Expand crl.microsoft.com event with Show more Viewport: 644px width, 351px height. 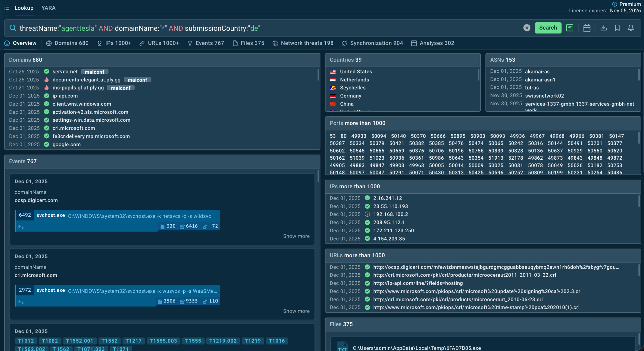pyautogui.click(x=296, y=311)
